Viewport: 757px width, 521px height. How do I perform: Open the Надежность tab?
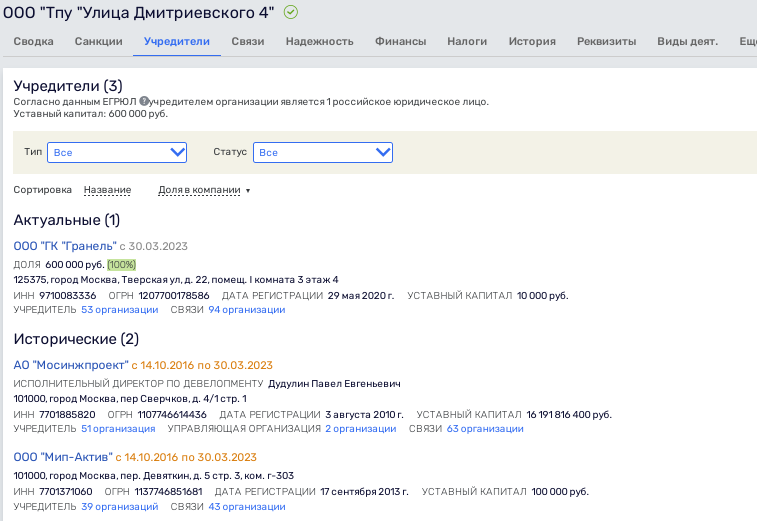click(x=320, y=42)
